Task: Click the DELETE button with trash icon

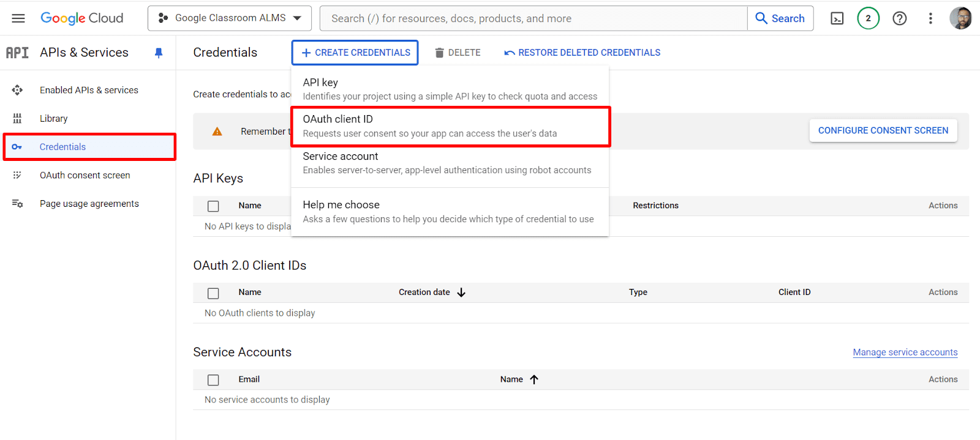Action: [458, 53]
